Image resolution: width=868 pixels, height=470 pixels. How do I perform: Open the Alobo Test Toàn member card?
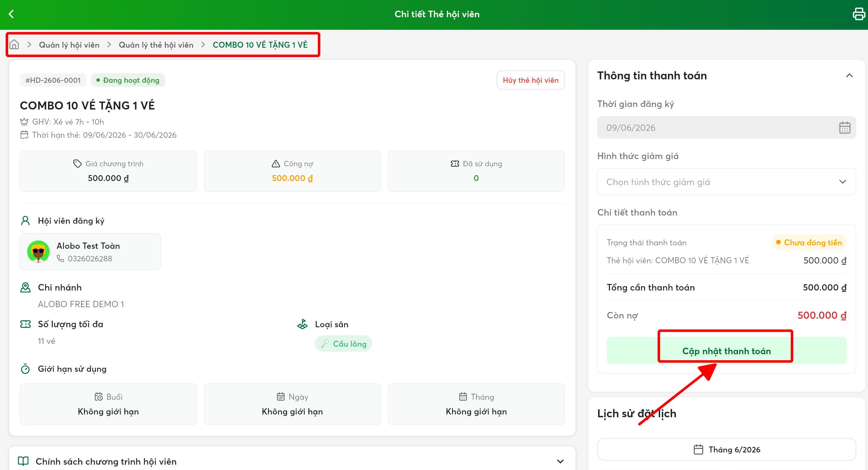point(90,252)
